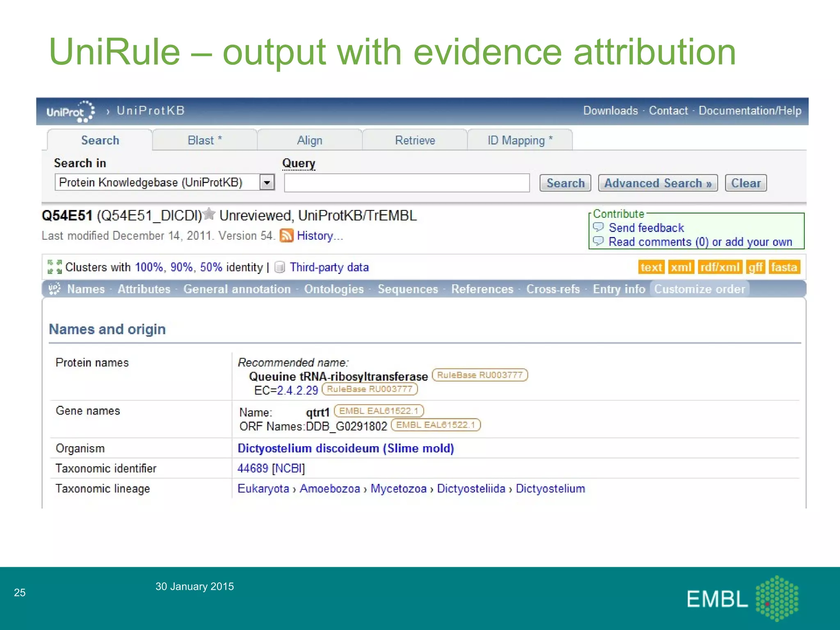Click RuleBase RU003777 tag beside Queuine tRNA-ribosyltransferase

pyautogui.click(x=480, y=375)
